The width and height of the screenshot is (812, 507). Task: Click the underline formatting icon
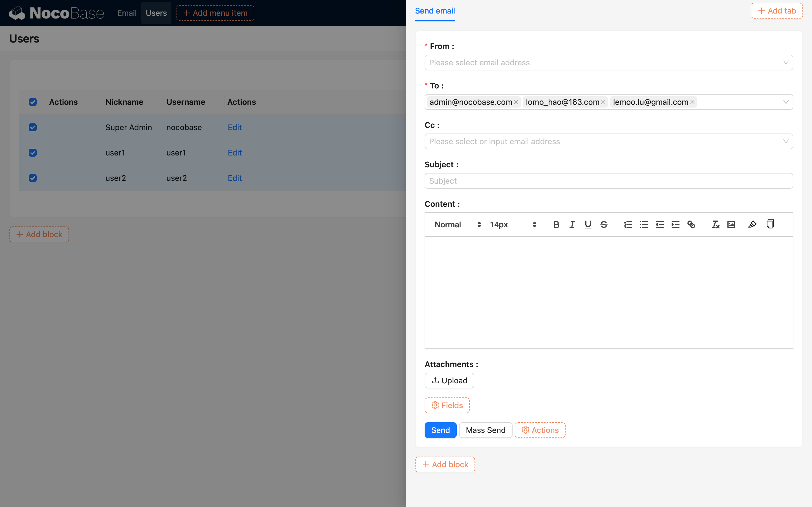[588, 224]
